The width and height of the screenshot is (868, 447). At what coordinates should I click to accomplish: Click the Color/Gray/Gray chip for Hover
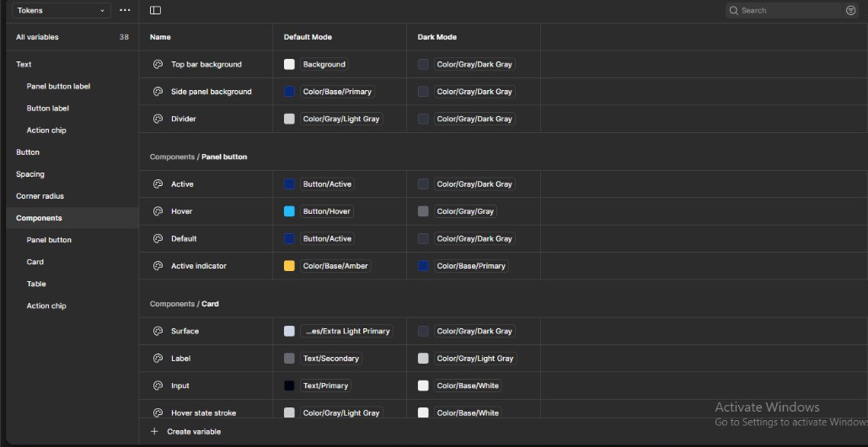(x=465, y=211)
